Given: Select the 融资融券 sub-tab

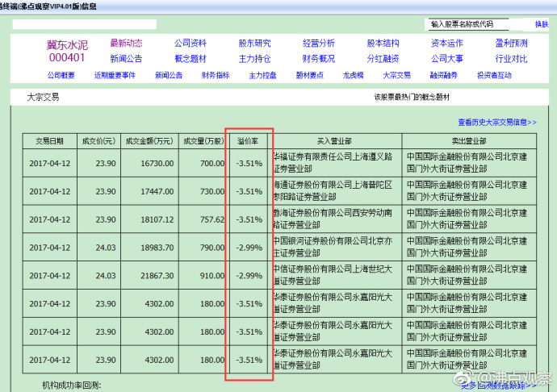Looking at the screenshot, I should (444, 75).
